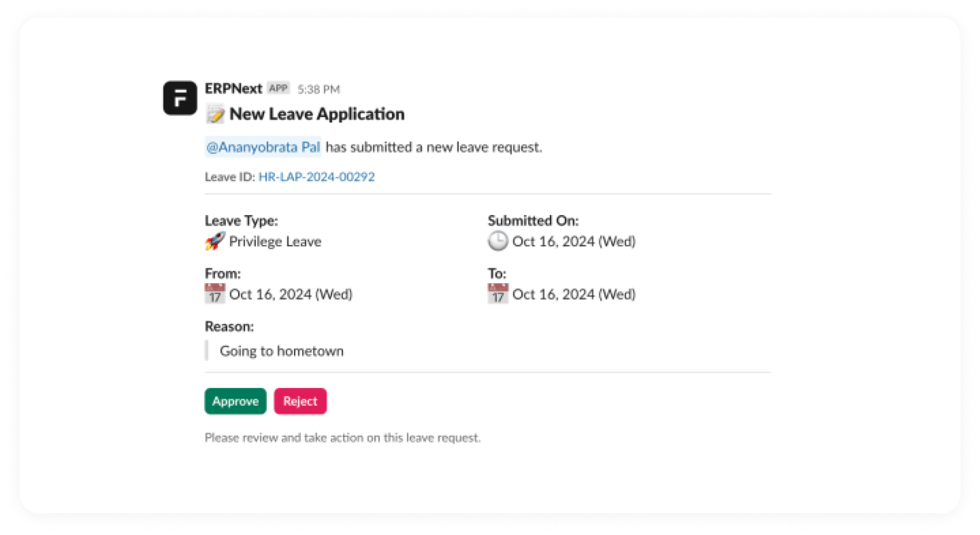Click the Leave Type field label
The image size is (980, 535).
(242, 220)
